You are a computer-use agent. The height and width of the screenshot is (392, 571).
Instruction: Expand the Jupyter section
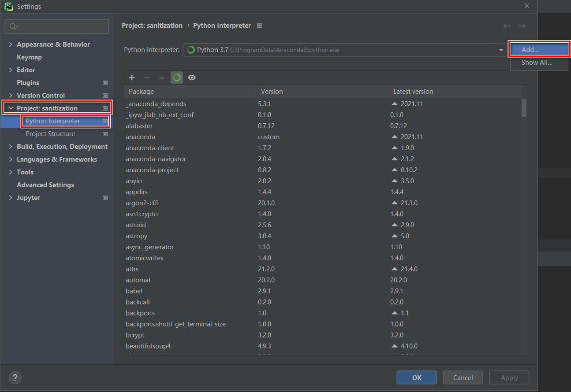click(x=11, y=198)
